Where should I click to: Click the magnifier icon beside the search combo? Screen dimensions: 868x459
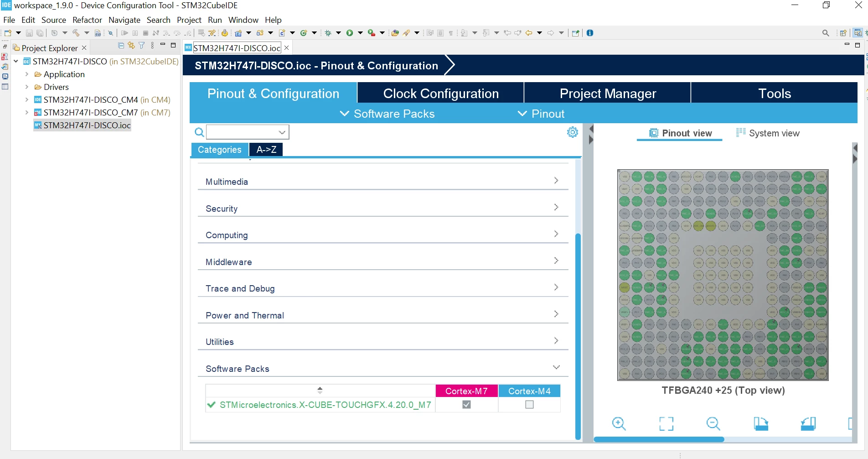point(199,132)
